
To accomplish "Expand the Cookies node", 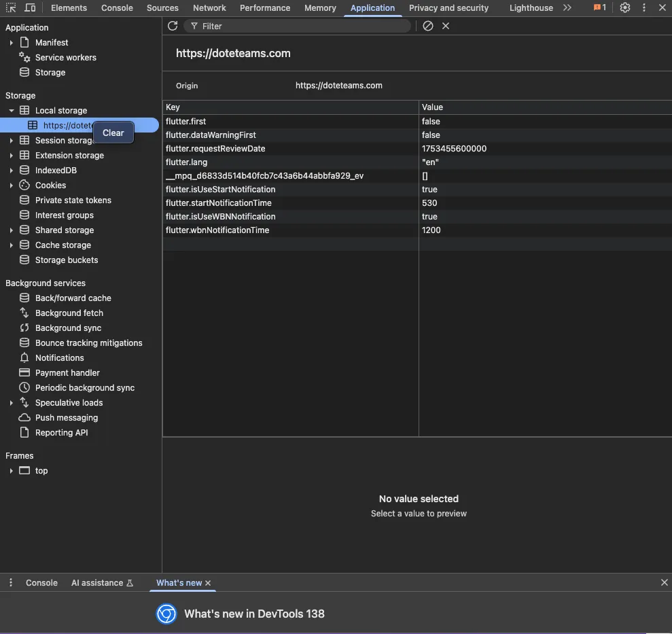I will pyautogui.click(x=11, y=186).
